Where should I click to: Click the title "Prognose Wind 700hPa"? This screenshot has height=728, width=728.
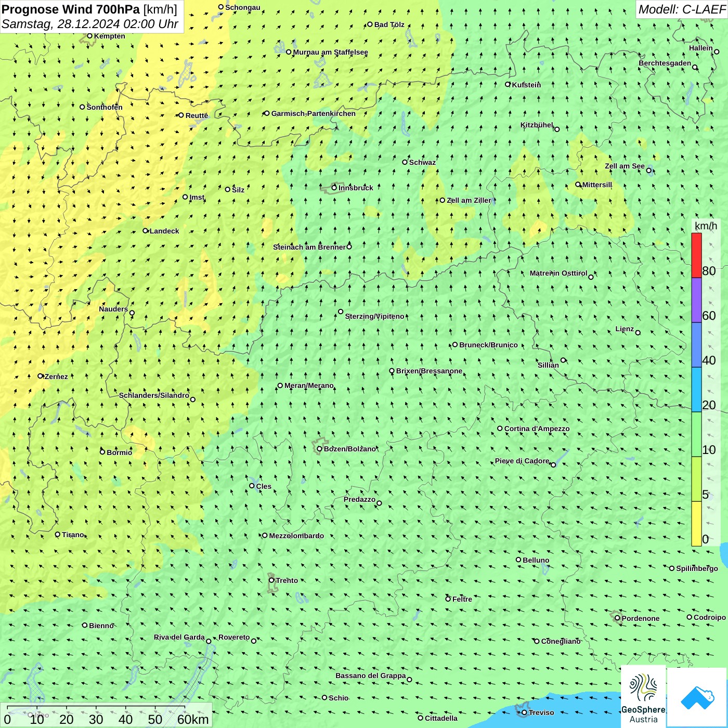71,9
